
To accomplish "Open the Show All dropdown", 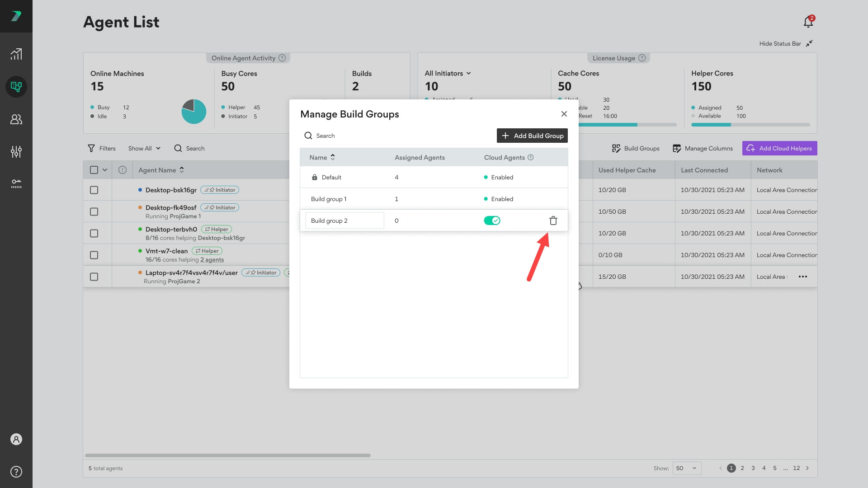I will click(144, 148).
